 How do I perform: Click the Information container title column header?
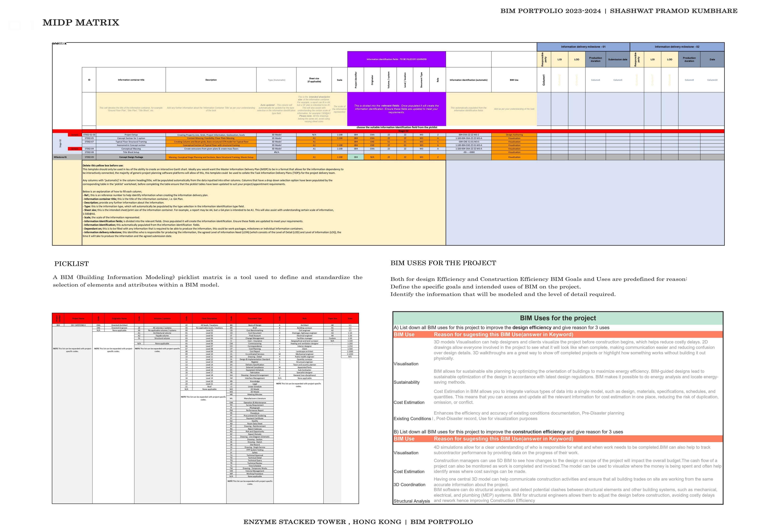point(131,80)
